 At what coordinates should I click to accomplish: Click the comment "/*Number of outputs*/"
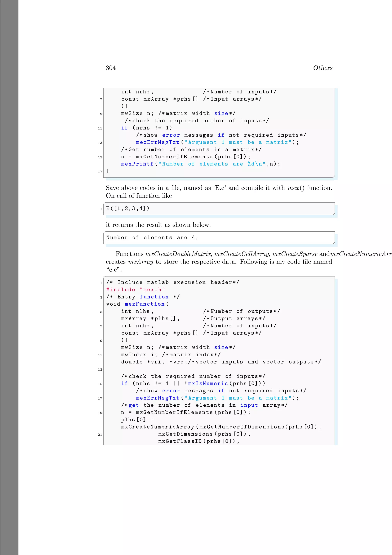[x=242, y=311]
